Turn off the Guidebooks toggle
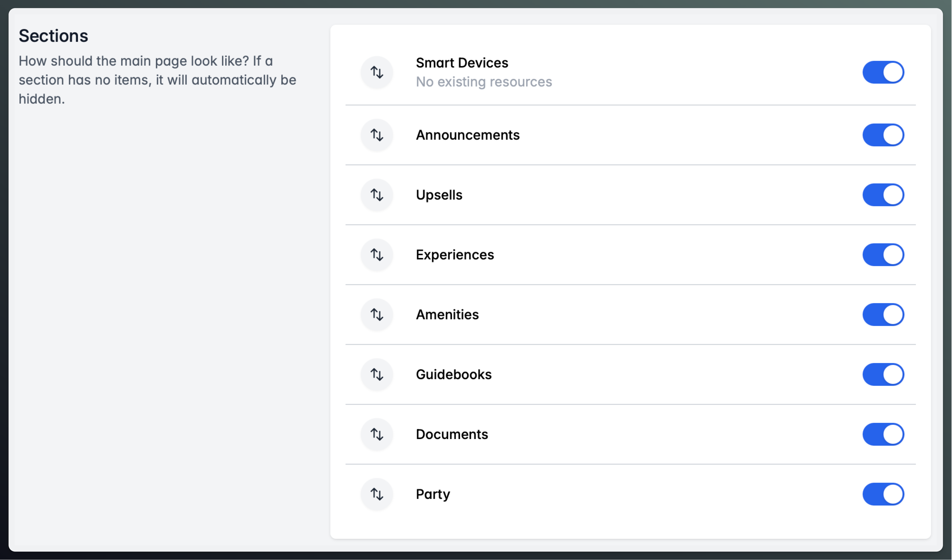This screenshot has width=952, height=560. click(883, 374)
